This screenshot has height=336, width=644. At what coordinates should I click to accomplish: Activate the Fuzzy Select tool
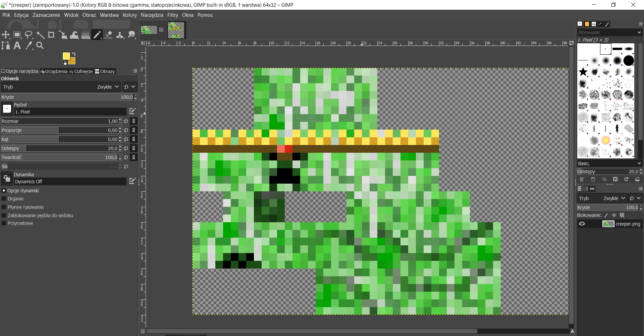pos(40,35)
